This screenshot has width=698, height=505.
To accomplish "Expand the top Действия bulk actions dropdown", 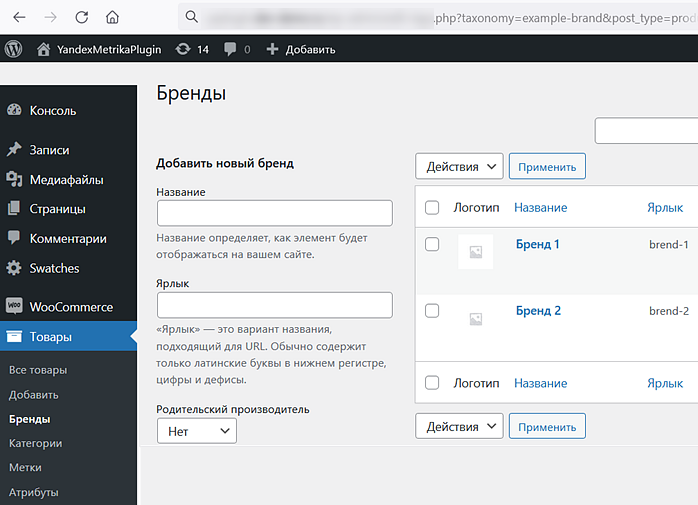I will point(459,166).
